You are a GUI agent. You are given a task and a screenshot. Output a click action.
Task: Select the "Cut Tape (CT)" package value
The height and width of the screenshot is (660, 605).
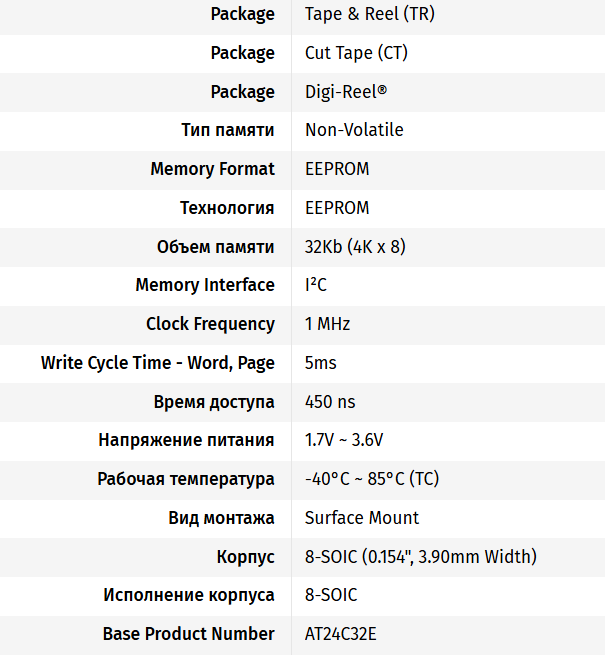356,53
